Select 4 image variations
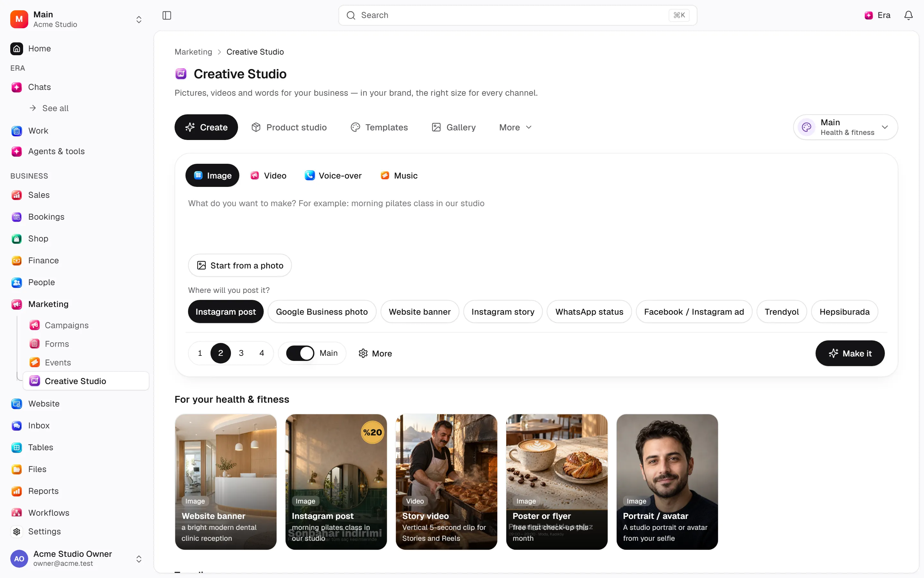This screenshot has width=924, height=578. pyautogui.click(x=261, y=353)
